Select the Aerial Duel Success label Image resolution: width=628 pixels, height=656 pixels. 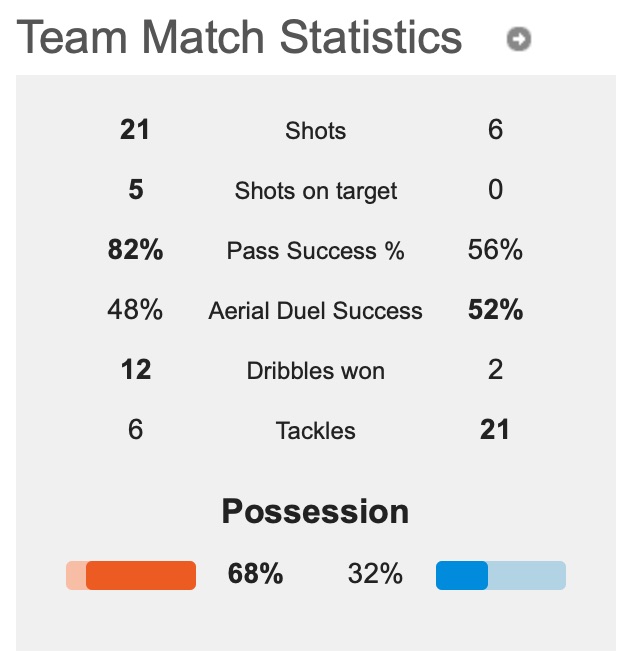[x=315, y=311]
